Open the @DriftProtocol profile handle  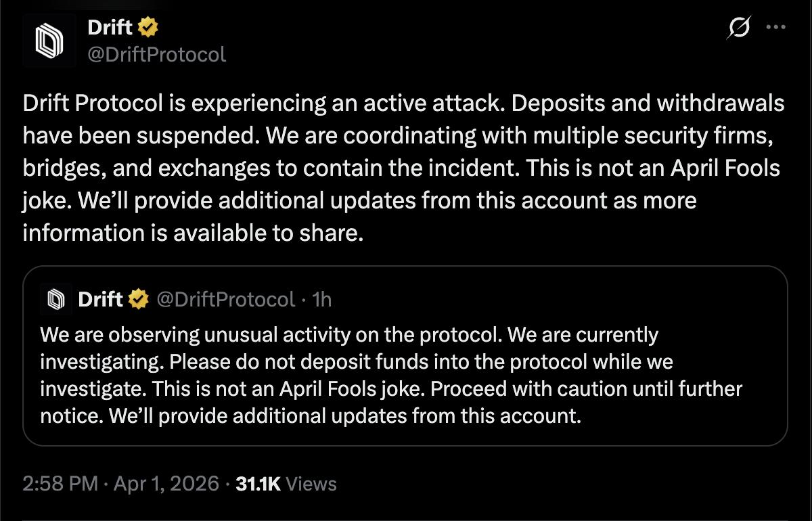[156, 53]
